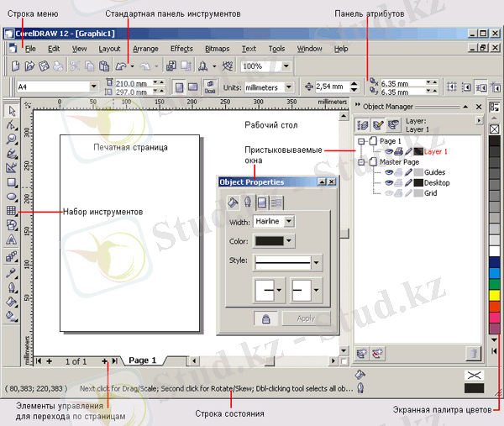Toggle visibility eye of Desktop layer
Image resolution: width=504 pixels, height=426 pixels.
tap(389, 183)
